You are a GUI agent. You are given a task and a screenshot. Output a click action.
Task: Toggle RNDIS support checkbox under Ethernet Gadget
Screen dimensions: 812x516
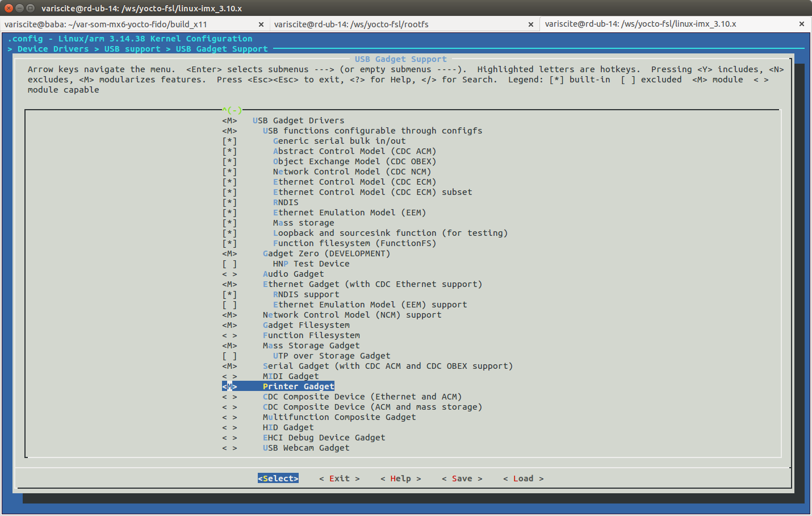pos(229,295)
